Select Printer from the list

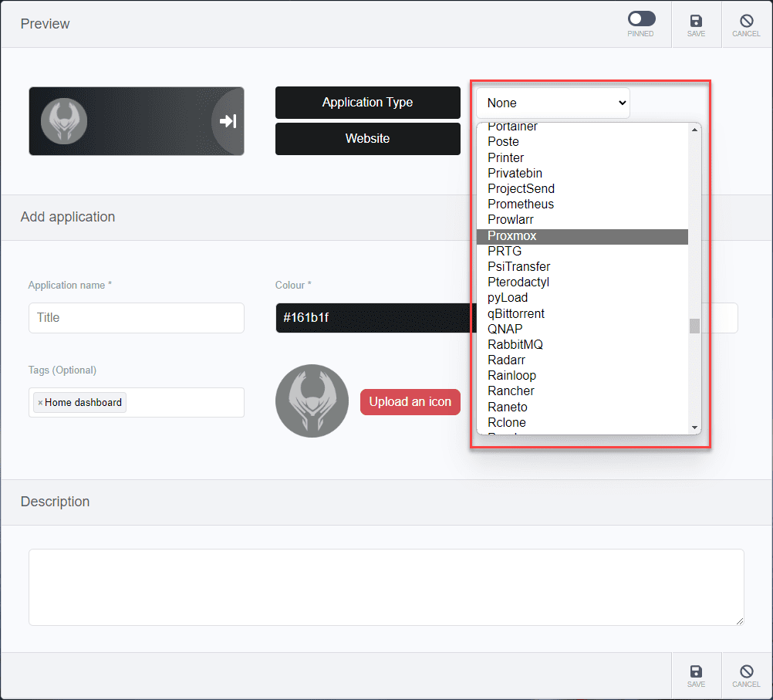(582, 158)
